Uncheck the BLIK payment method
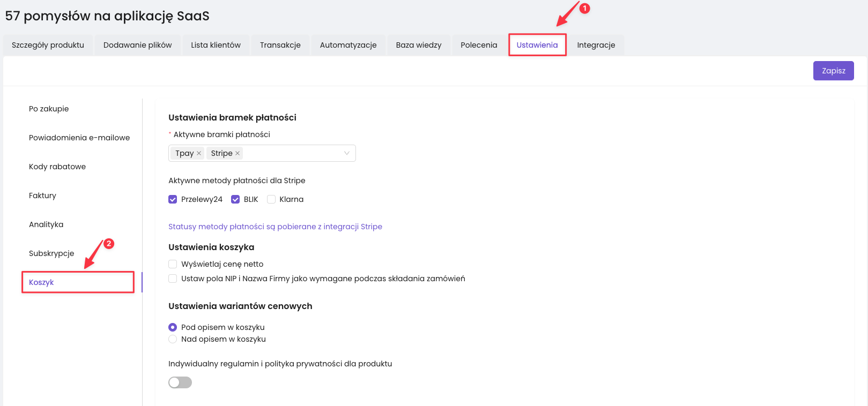This screenshot has width=868, height=406. 235,199
